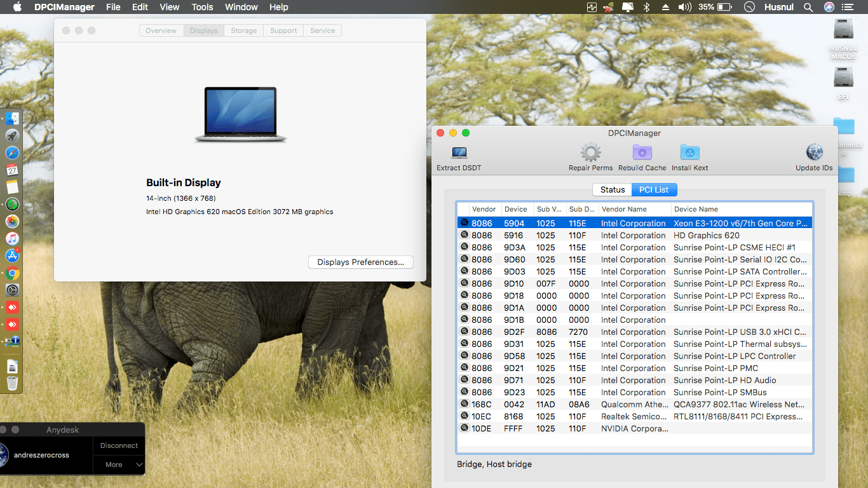The height and width of the screenshot is (488, 868).
Task: Open the Tools menu
Action: point(202,7)
